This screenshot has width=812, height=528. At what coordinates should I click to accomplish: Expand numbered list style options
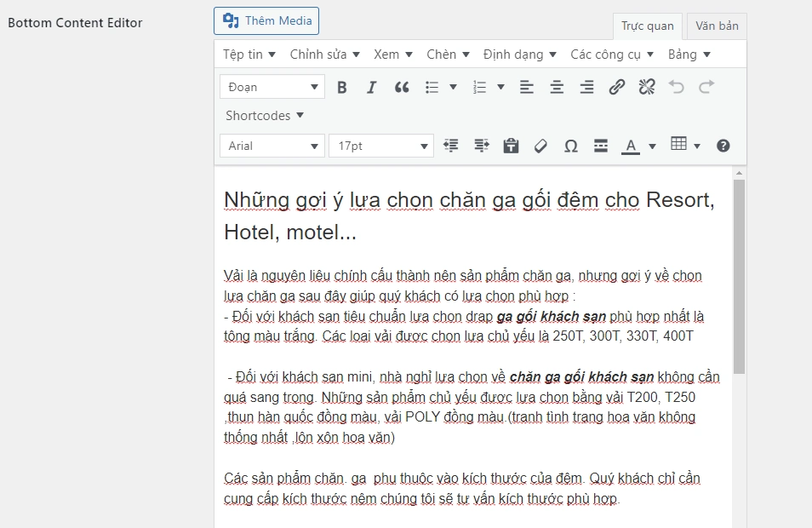click(500, 87)
